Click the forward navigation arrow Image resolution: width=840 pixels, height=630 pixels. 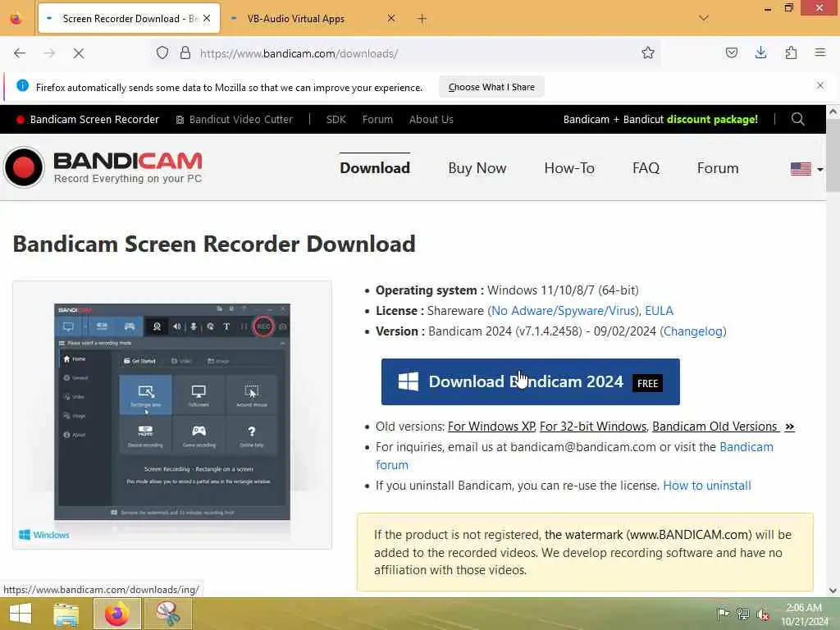coord(49,53)
